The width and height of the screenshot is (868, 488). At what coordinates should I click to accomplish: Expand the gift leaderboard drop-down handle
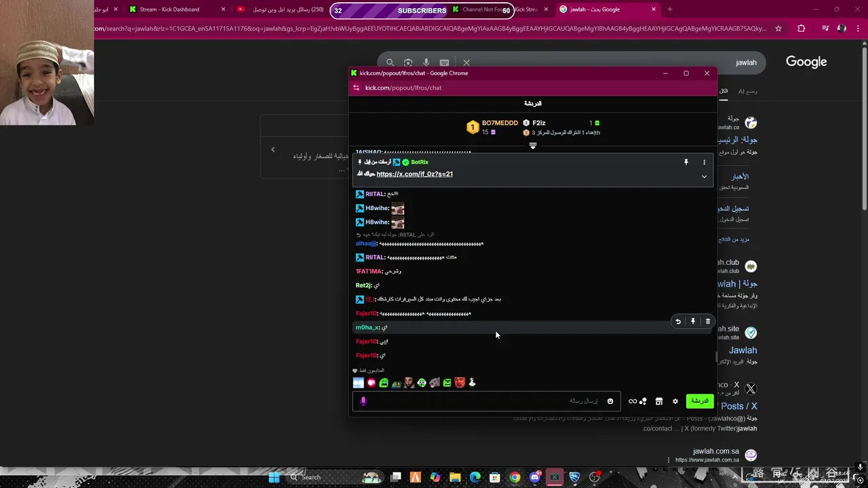pos(533,146)
